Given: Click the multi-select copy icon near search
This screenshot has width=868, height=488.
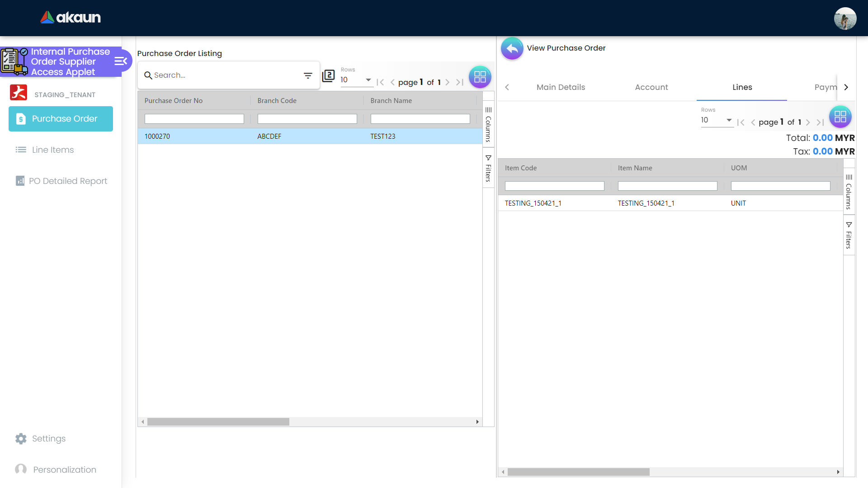Looking at the screenshot, I should coord(328,76).
